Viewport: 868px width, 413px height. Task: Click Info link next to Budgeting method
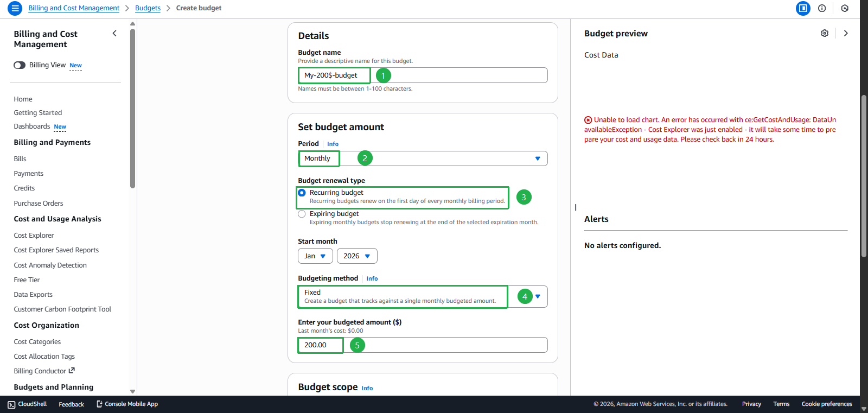(372, 278)
